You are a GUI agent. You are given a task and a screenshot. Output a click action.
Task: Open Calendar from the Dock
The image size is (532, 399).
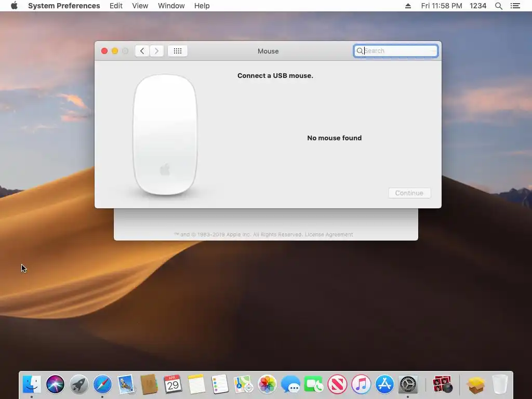173,384
